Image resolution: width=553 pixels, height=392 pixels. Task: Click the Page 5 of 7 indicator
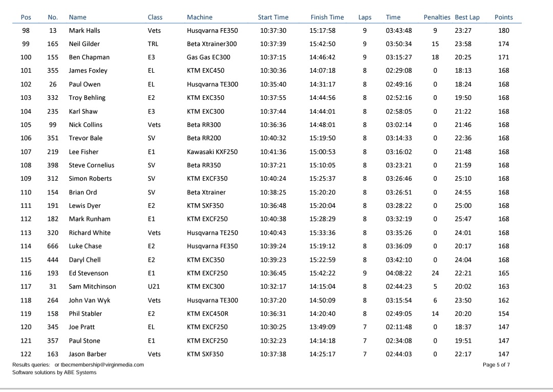coord(496,365)
